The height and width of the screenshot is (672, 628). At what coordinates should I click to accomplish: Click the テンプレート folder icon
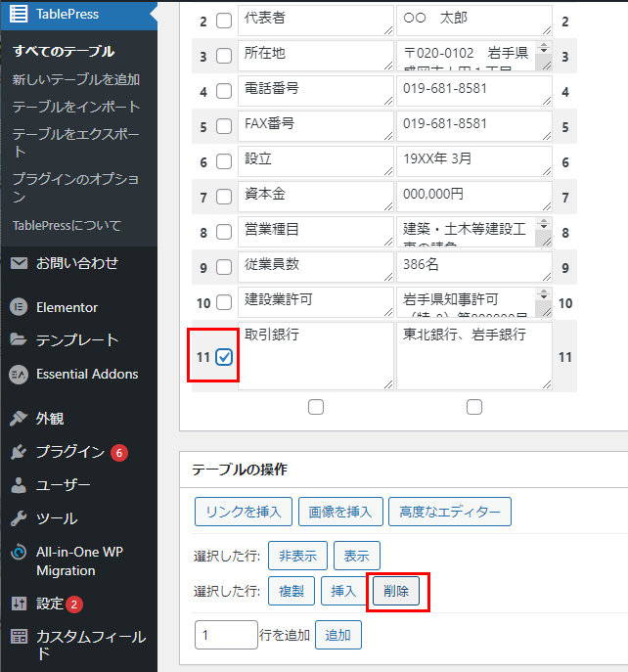coord(19,340)
